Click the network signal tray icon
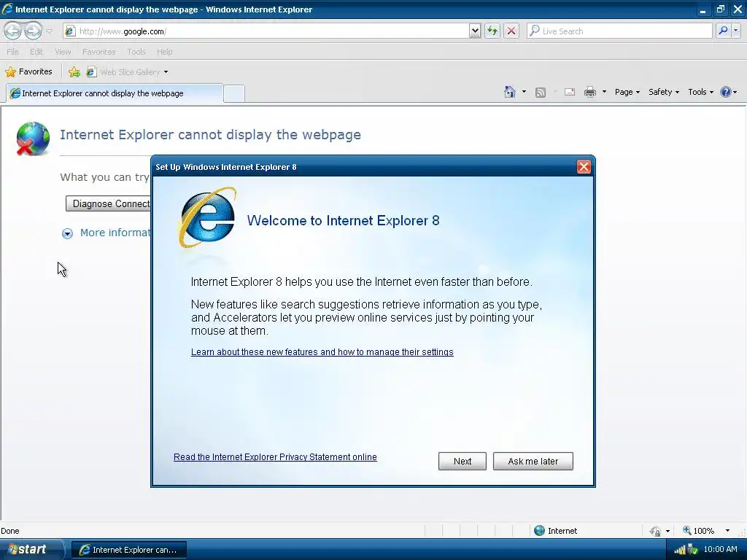Screen dimensions: 747x560 [x=679, y=550]
